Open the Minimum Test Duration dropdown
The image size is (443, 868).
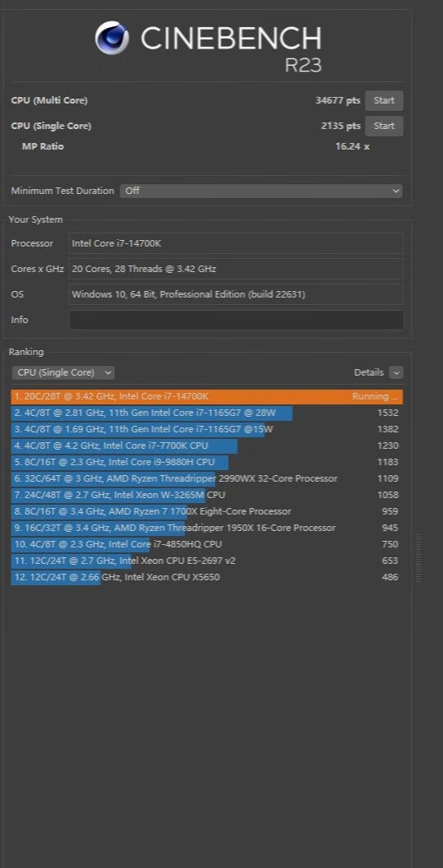261,191
